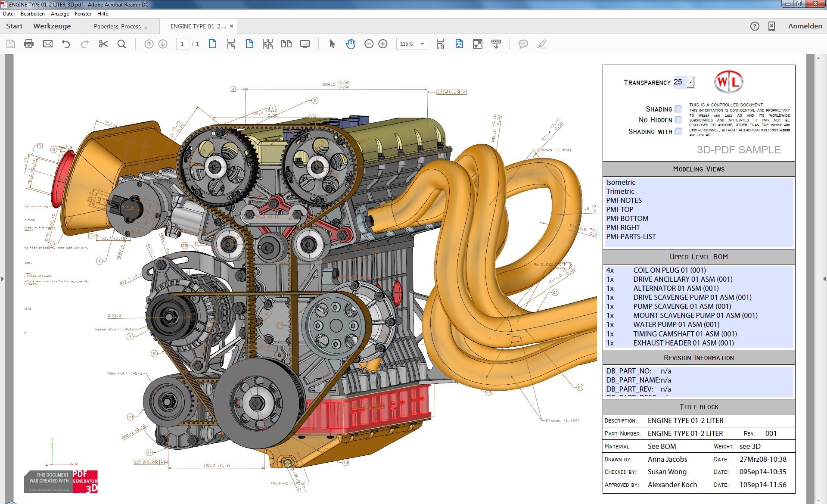Open the Transparency dropdown

pos(690,82)
